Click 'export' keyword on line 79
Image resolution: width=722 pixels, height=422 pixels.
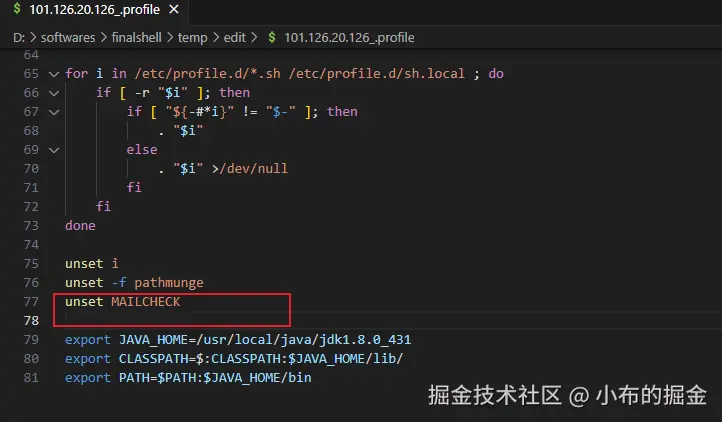(87, 340)
